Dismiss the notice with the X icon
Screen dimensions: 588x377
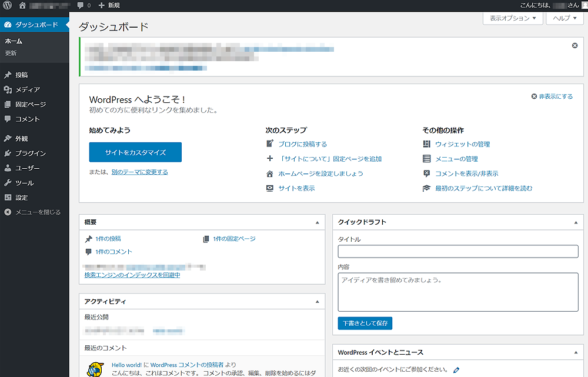[x=574, y=45]
